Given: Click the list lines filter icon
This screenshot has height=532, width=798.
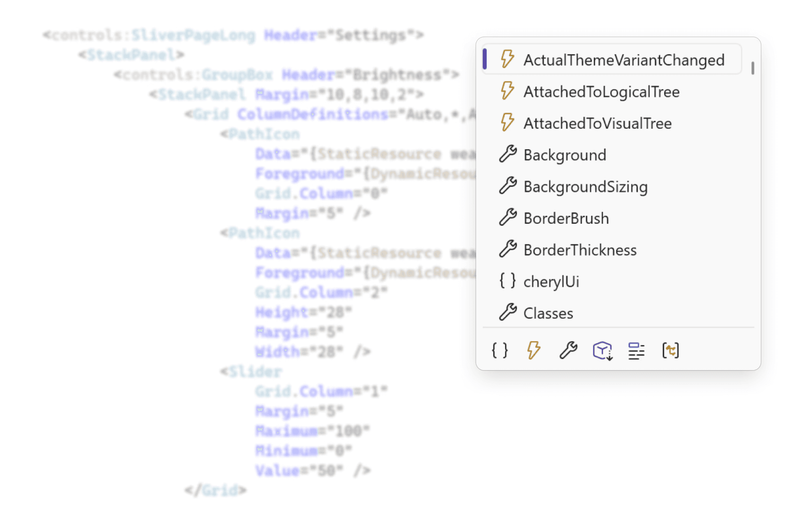Looking at the screenshot, I should pos(636,350).
